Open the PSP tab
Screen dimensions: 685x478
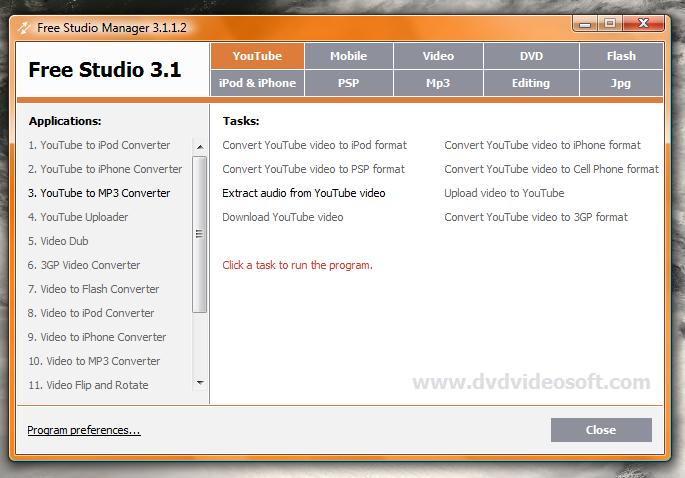[x=348, y=83]
